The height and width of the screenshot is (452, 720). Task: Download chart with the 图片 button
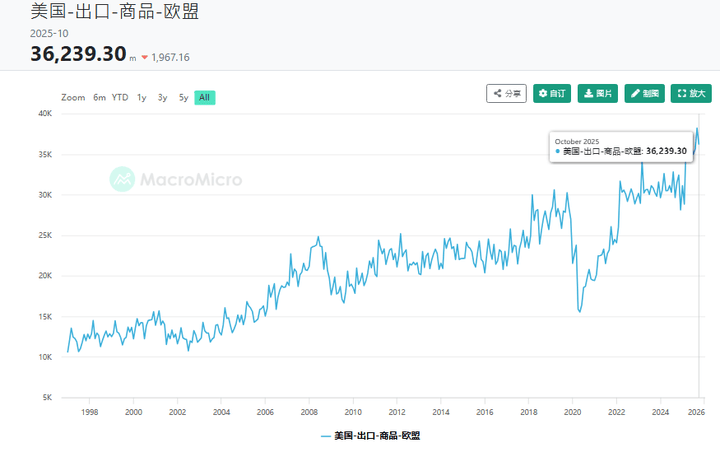coord(598,93)
